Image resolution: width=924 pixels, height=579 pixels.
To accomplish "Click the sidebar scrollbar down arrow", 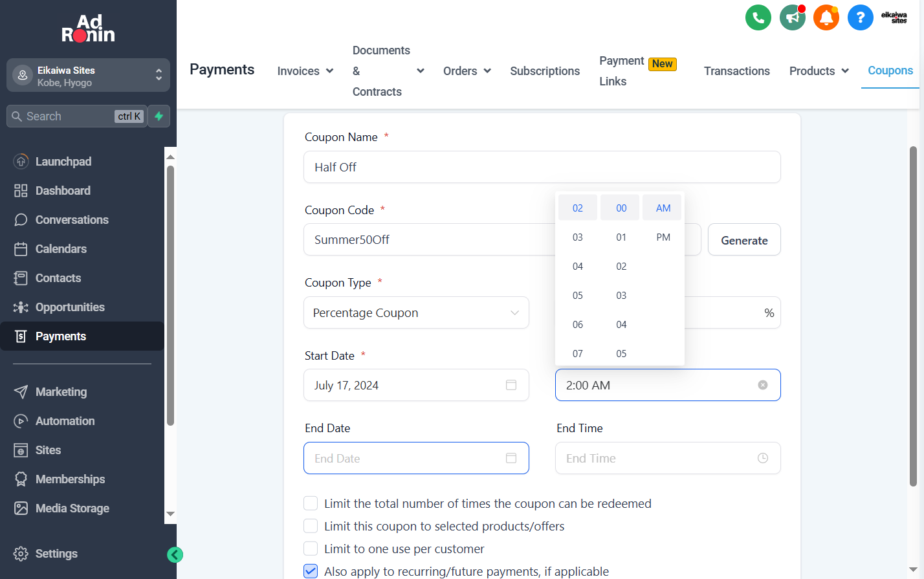I will [171, 514].
